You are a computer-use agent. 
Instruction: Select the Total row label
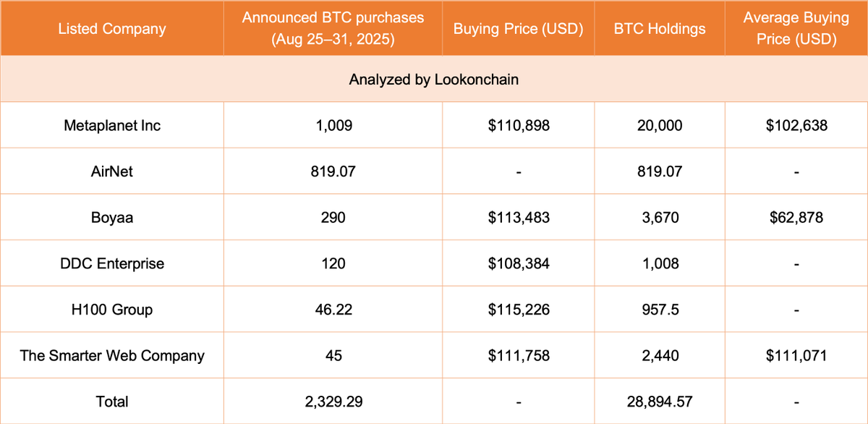(x=111, y=401)
